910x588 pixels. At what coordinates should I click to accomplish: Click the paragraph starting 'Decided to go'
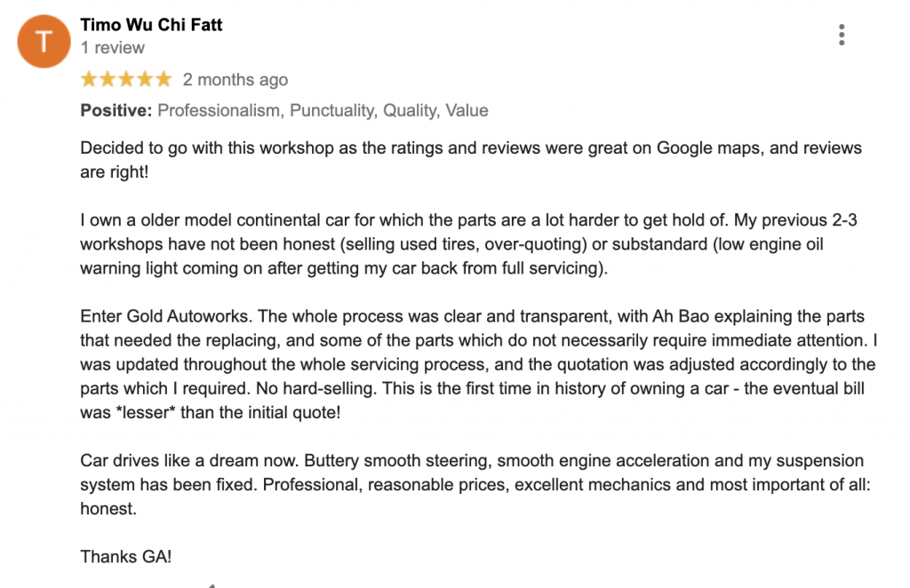[471, 160]
